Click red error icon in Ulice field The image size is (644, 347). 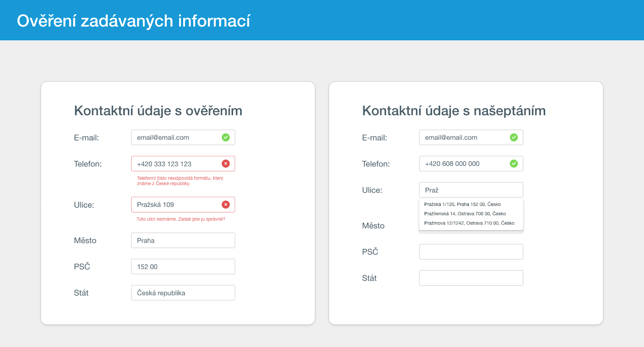[226, 205]
